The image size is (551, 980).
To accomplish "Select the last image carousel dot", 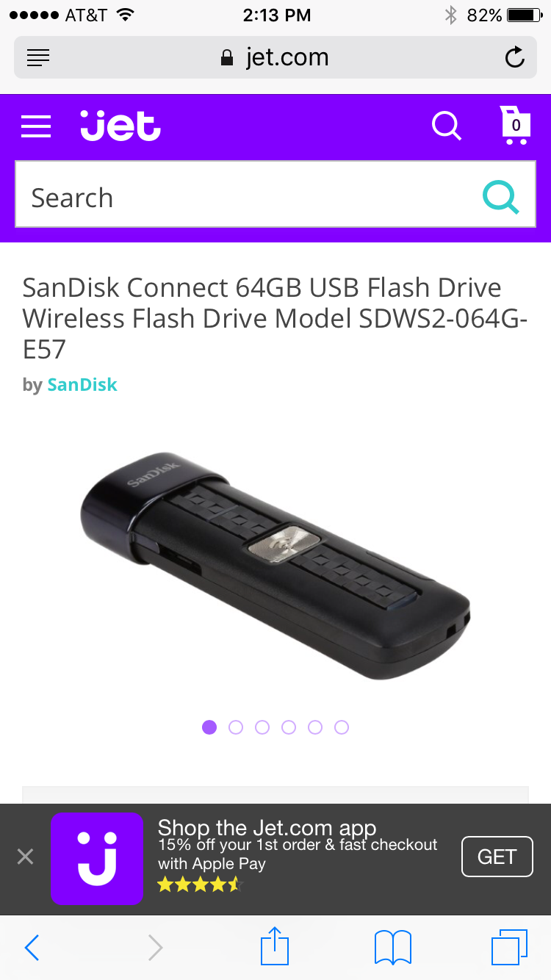I will tap(342, 727).
